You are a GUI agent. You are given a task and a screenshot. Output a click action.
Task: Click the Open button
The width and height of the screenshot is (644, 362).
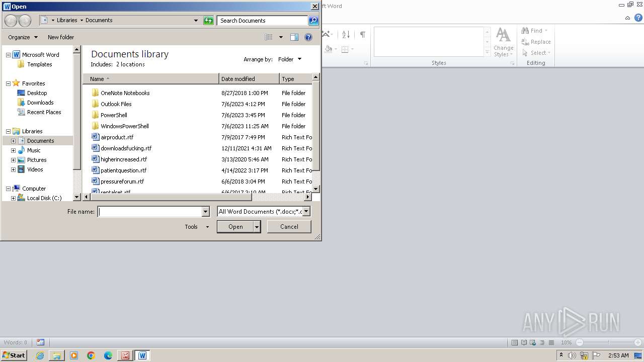[x=235, y=227]
